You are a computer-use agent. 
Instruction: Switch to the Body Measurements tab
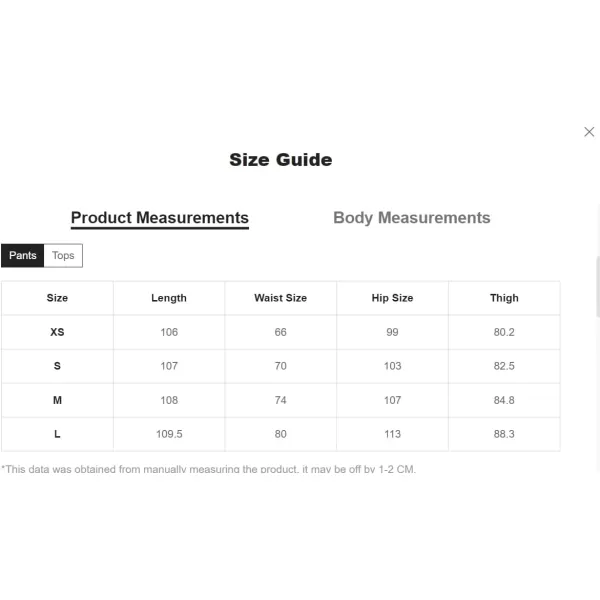point(411,218)
